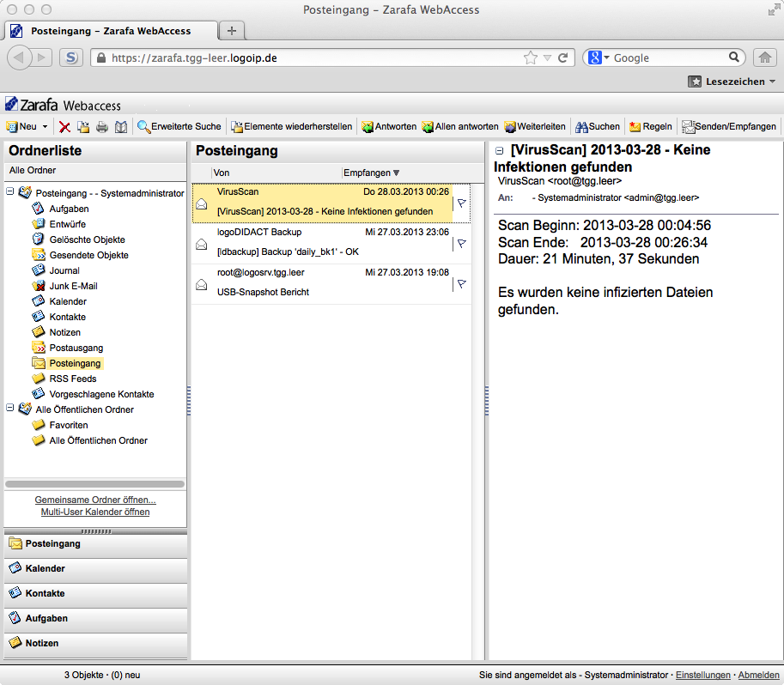Bookmark this page with the star icon

pos(531,58)
